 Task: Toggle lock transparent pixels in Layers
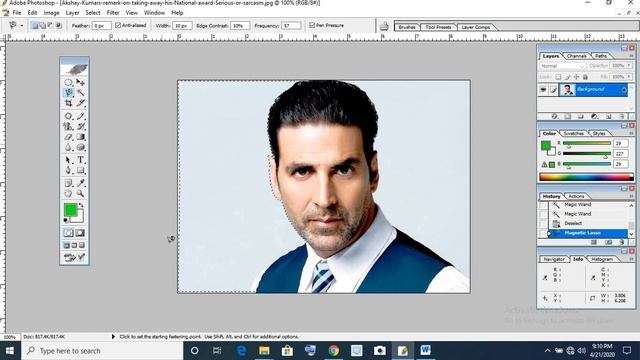pyautogui.click(x=558, y=77)
